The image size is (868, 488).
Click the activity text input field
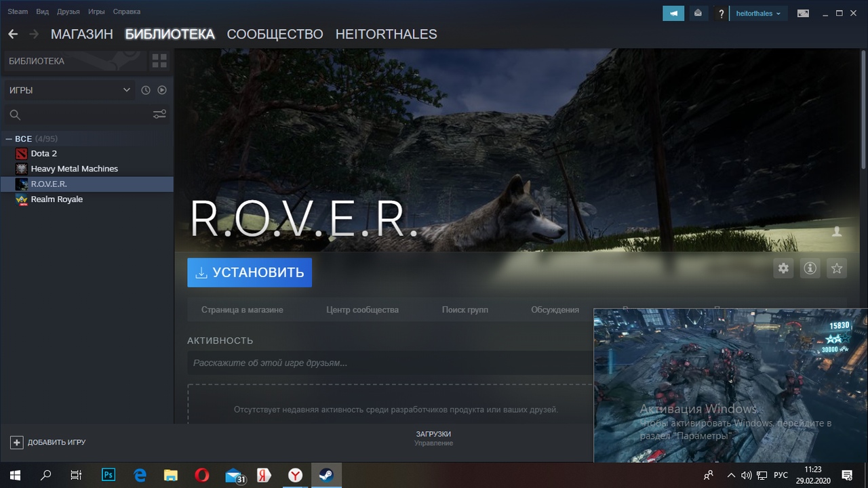391,363
